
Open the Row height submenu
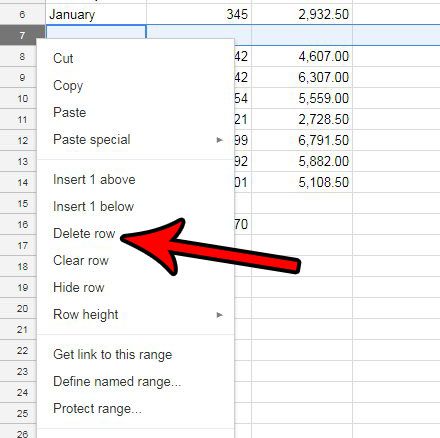tap(135, 315)
